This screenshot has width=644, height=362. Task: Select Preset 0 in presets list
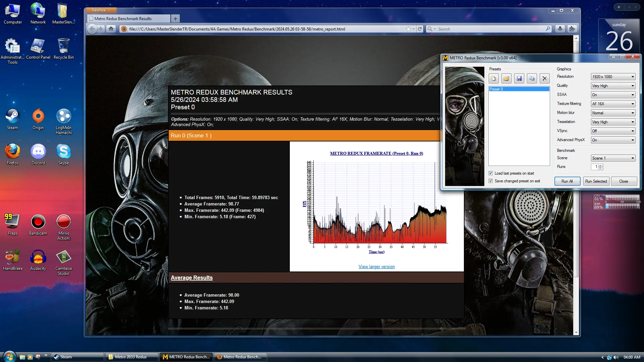click(x=519, y=89)
